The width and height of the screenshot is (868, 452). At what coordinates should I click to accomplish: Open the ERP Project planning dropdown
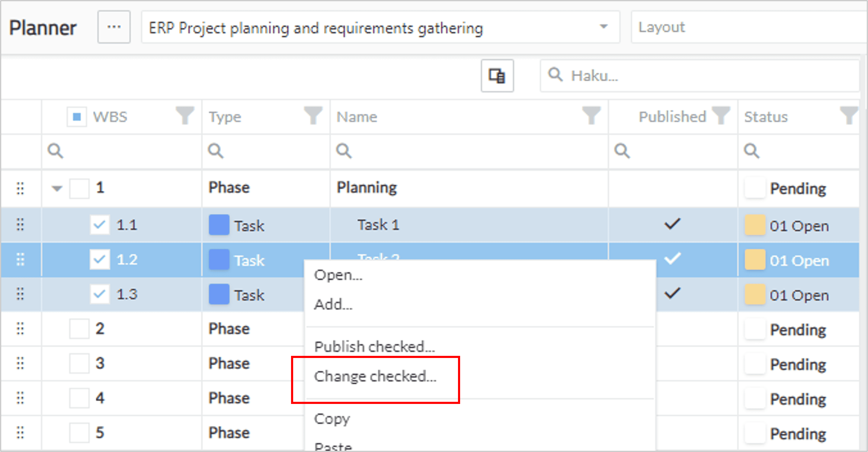tap(380, 27)
